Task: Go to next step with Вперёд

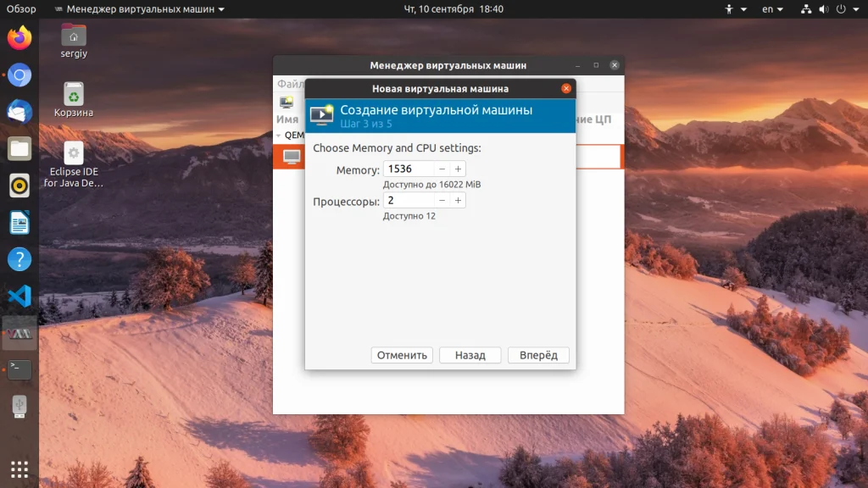Action: click(x=538, y=355)
